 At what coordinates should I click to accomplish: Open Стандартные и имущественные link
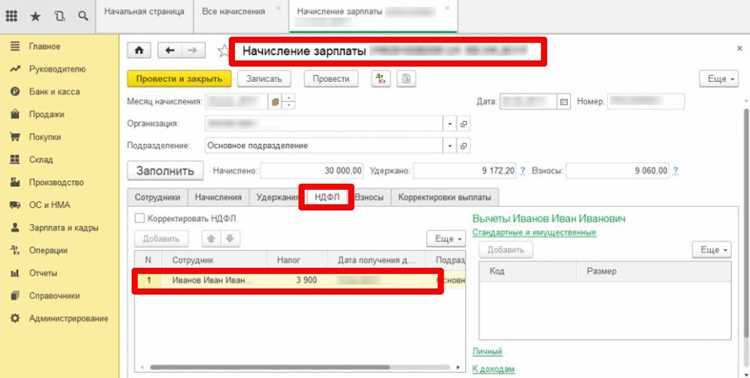point(534,233)
